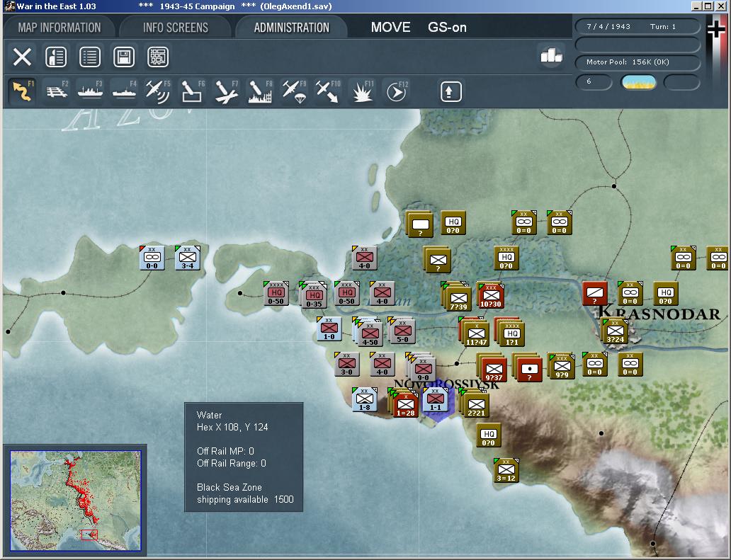This screenshot has width=731, height=560.
Task: Select the F4 Amphibious transport icon
Action: [x=125, y=91]
